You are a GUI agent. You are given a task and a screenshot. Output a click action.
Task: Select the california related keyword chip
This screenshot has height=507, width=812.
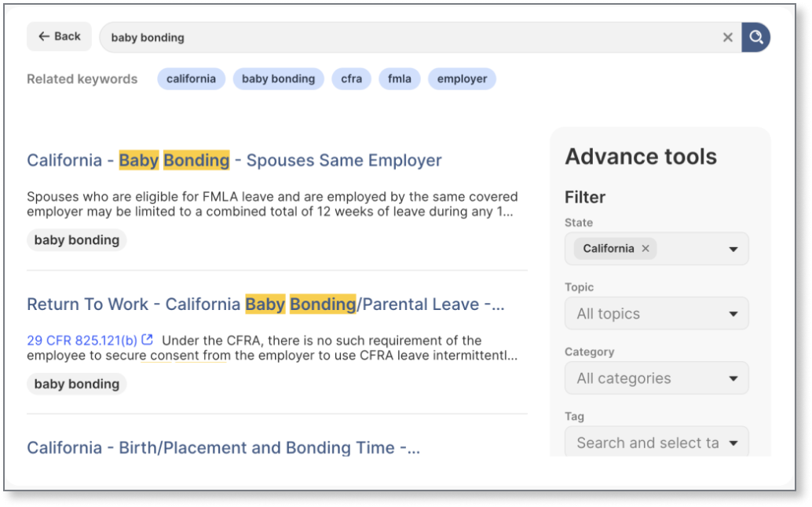[x=191, y=78]
